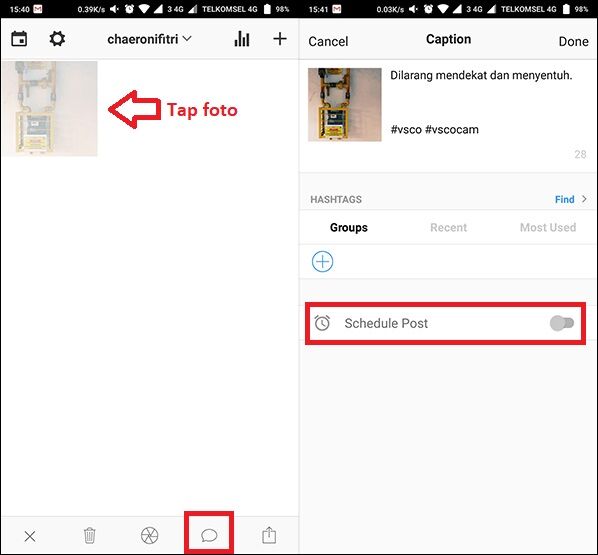Screen dimensions: 598x555
Task: Tap the X deselect icon in bottom bar
Action: point(30,536)
